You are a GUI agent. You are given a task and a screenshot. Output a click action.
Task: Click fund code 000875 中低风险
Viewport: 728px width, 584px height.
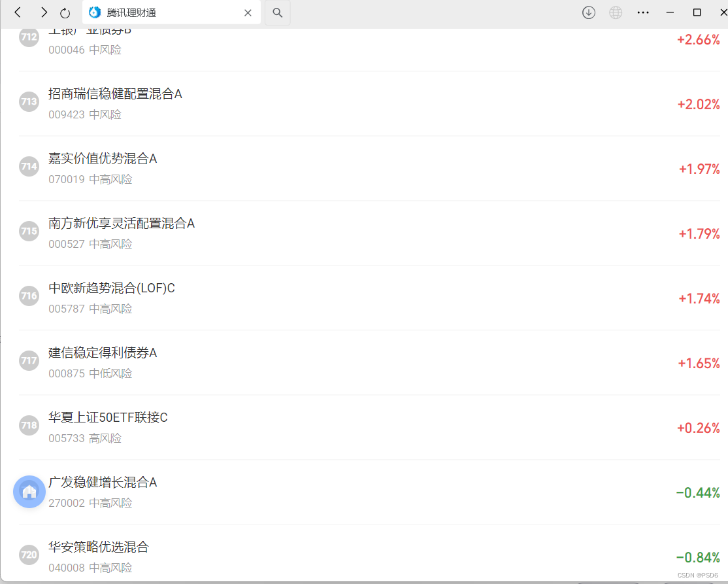[x=91, y=373]
